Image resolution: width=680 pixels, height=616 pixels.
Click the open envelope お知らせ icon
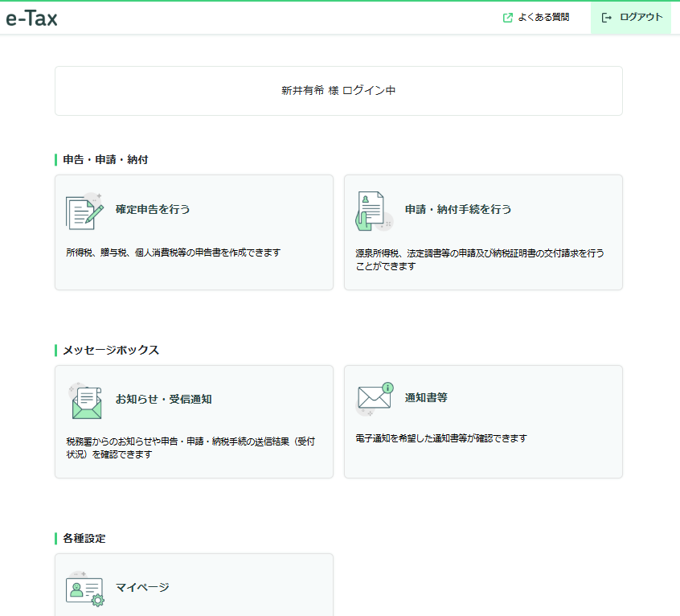[85, 400]
